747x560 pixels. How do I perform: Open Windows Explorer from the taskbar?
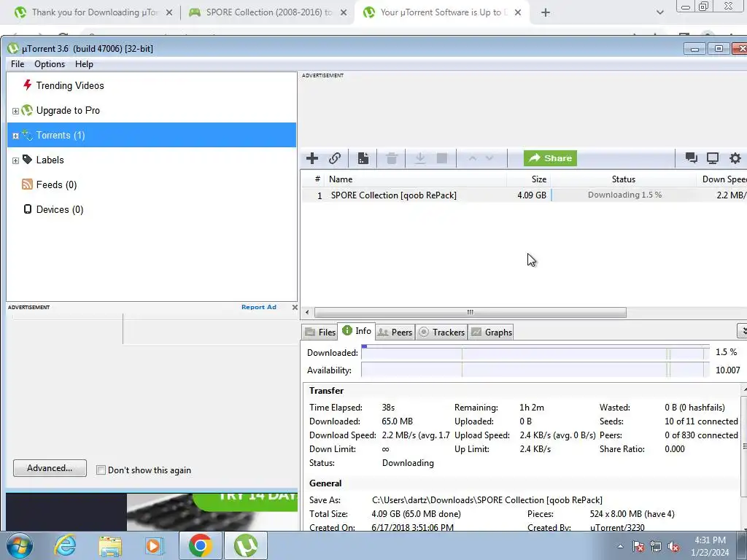[110, 545]
